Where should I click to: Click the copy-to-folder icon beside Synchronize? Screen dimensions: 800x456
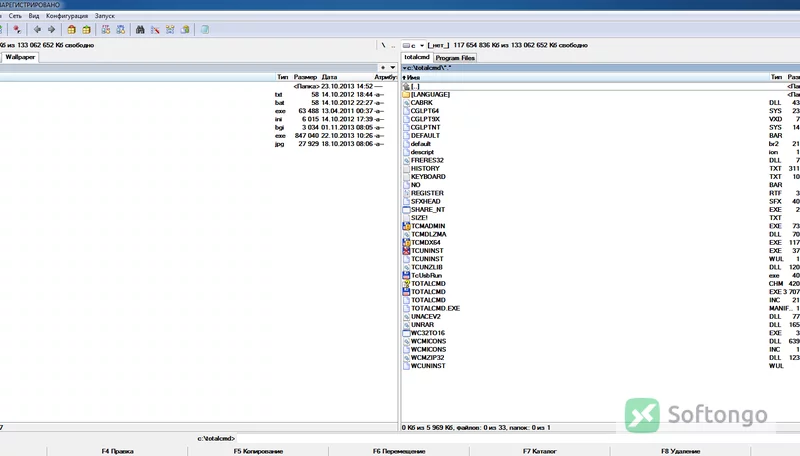[x=185, y=30]
